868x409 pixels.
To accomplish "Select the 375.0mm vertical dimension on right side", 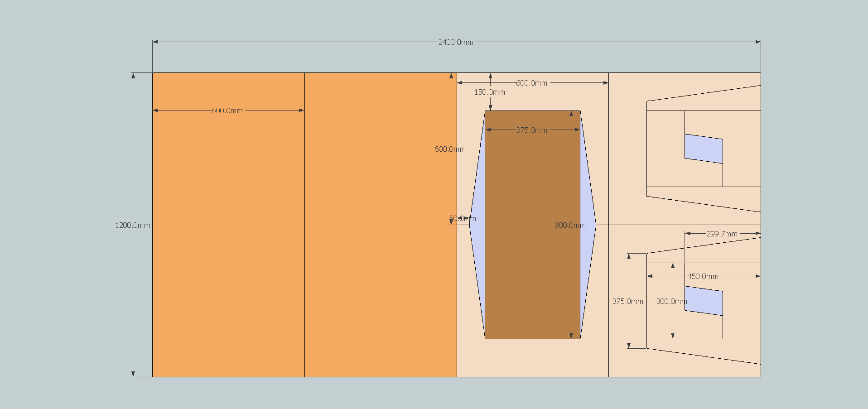I will point(628,301).
